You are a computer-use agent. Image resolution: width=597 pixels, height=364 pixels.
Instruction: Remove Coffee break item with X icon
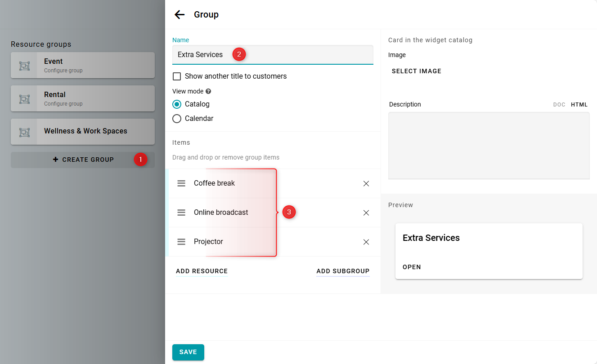pyautogui.click(x=366, y=183)
